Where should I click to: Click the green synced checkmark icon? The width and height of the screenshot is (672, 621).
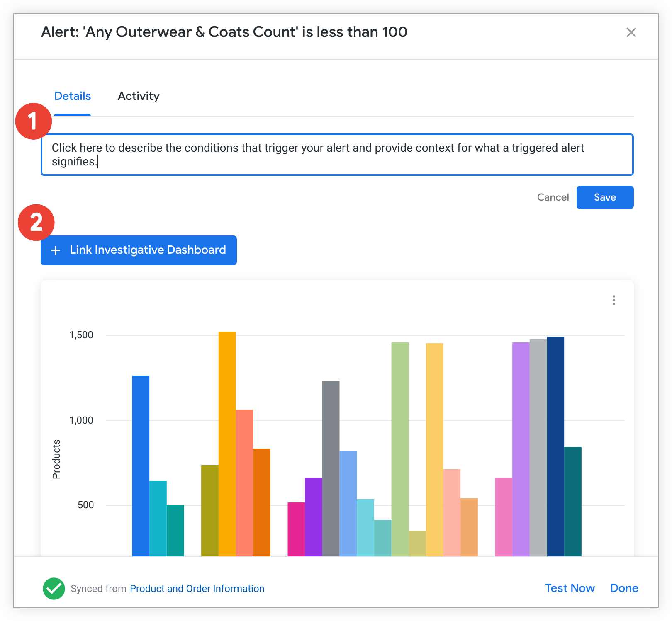(x=54, y=588)
